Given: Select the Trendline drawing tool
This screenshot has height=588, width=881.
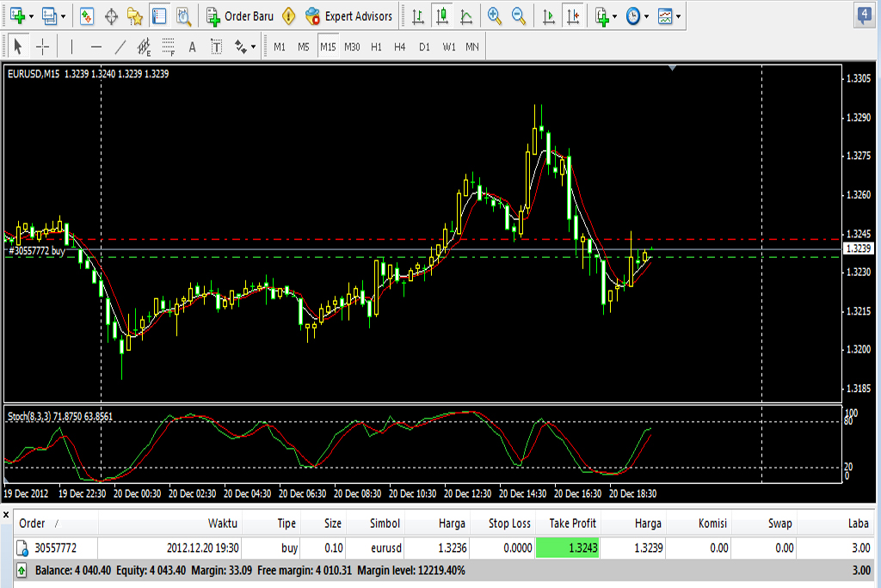Looking at the screenshot, I should click(120, 46).
